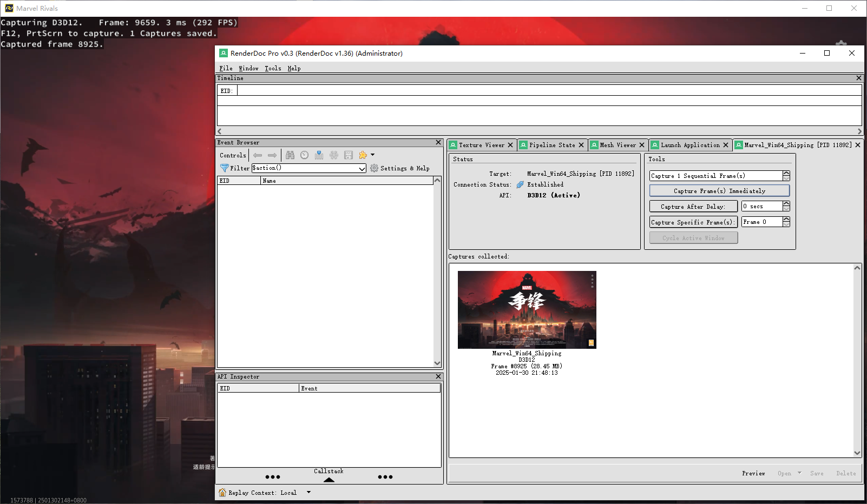Click the puzzle piece extensions icon

363,155
